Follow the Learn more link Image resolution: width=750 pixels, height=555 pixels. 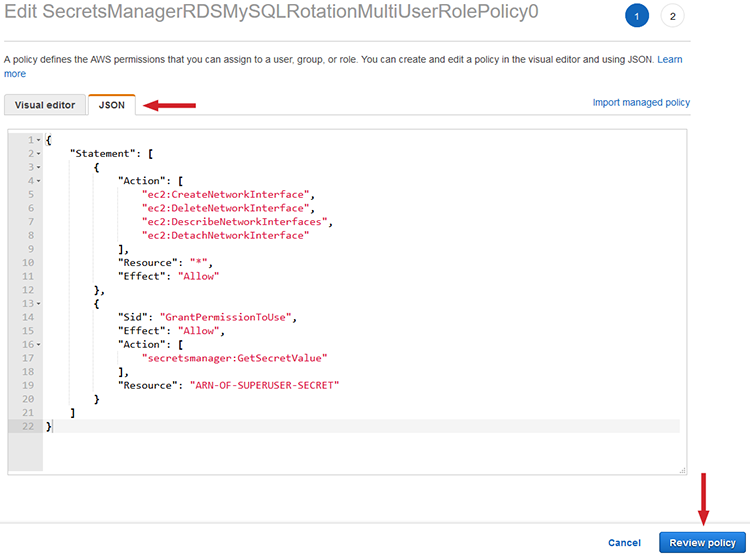click(x=670, y=59)
